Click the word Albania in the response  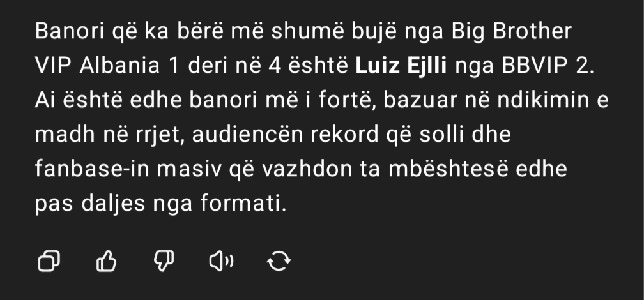119,66
